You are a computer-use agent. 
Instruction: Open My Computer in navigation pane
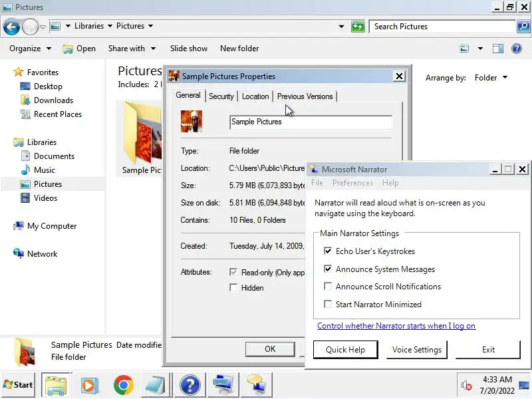[52, 226]
